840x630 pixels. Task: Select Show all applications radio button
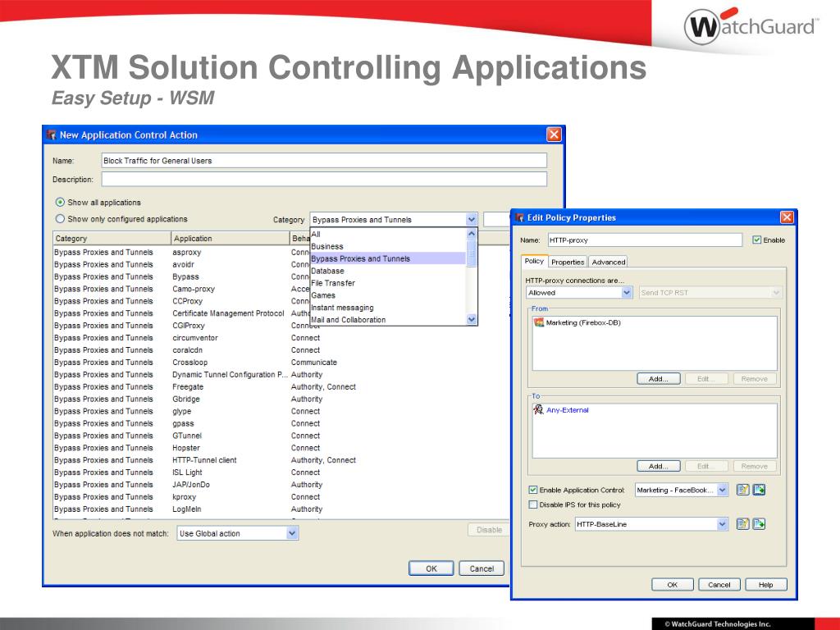pos(60,203)
